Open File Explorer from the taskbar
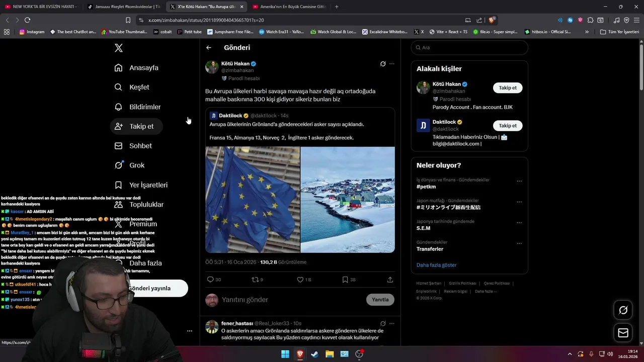The height and width of the screenshot is (362, 644). click(x=330, y=354)
